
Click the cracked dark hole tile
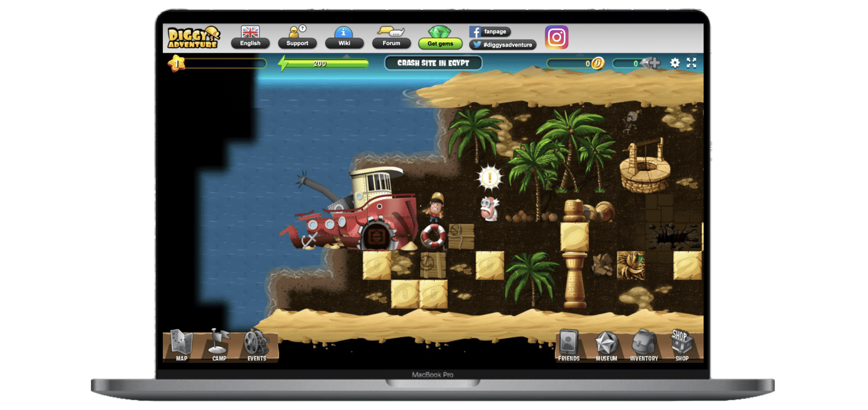pyautogui.click(x=673, y=237)
